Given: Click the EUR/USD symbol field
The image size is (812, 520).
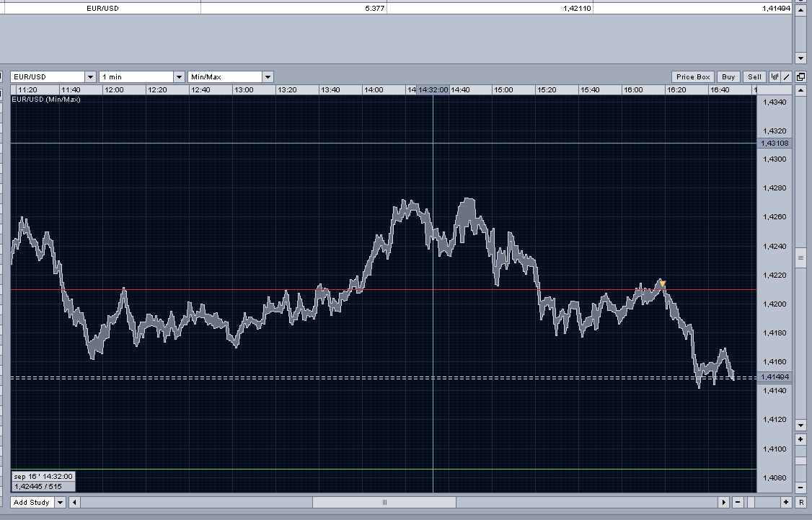Looking at the screenshot, I should pos(48,76).
